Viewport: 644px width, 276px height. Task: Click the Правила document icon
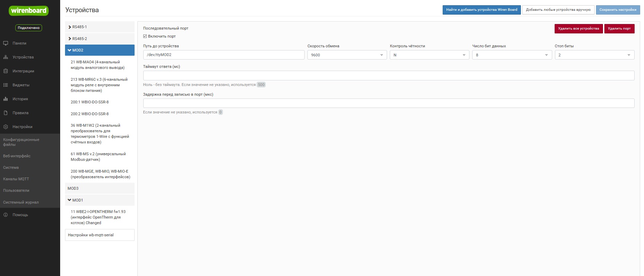[6, 113]
